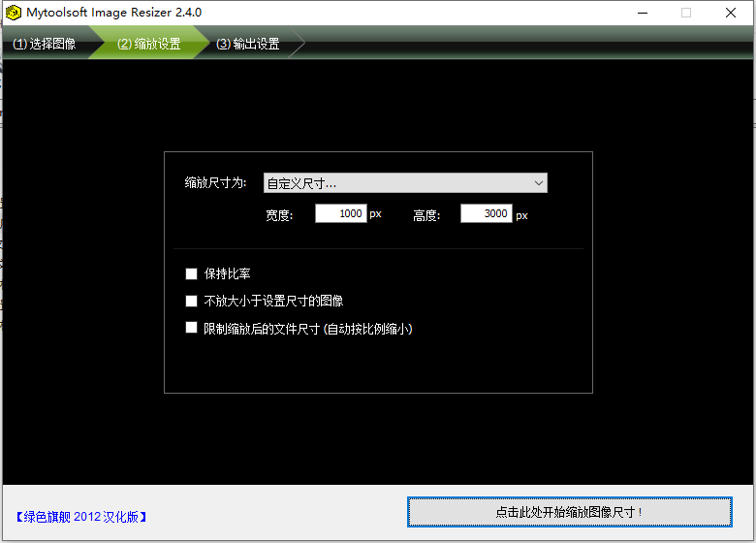Open the 缩放尺寸为 dropdown showing 自定义尺寸
Image resolution: width=756 pixels, height=543 pixels.
405,183
